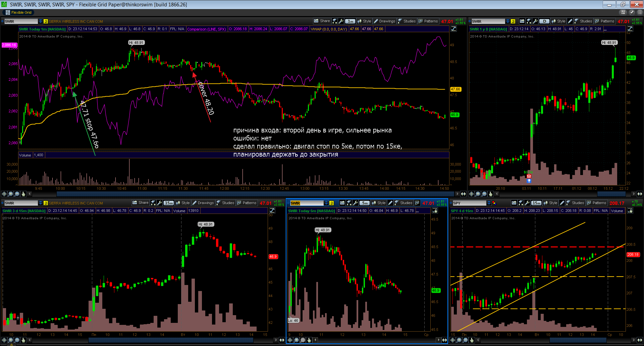Open 5m timeframe selector

coord(365,203)
